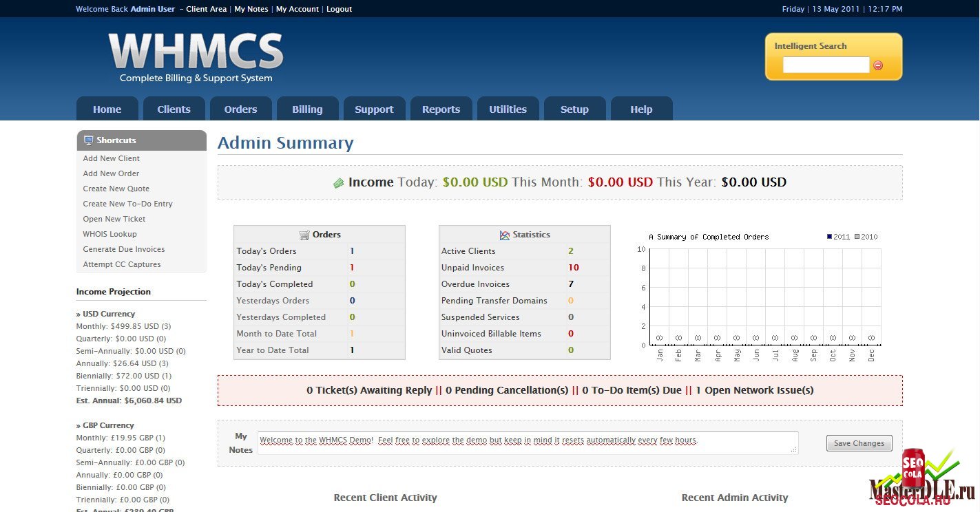Click Biennially $72.00 USD text
Screen dimensions: 980x512
tap(124, 376)
